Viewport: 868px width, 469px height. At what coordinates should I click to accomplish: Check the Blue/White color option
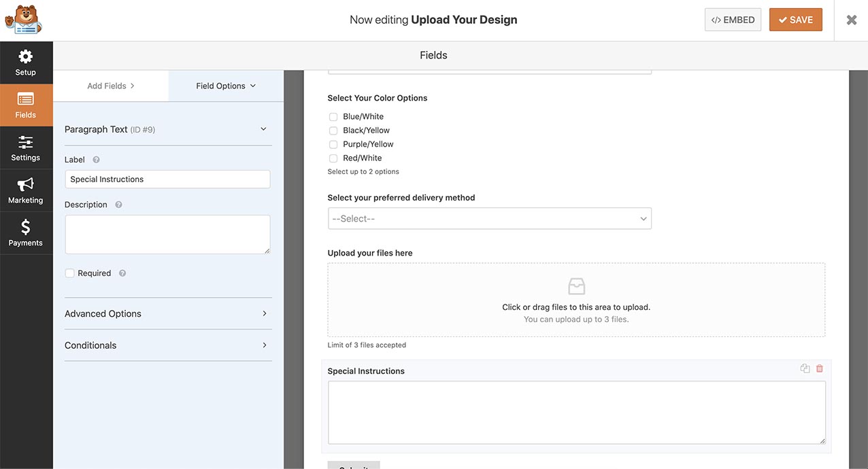point(333,116)
